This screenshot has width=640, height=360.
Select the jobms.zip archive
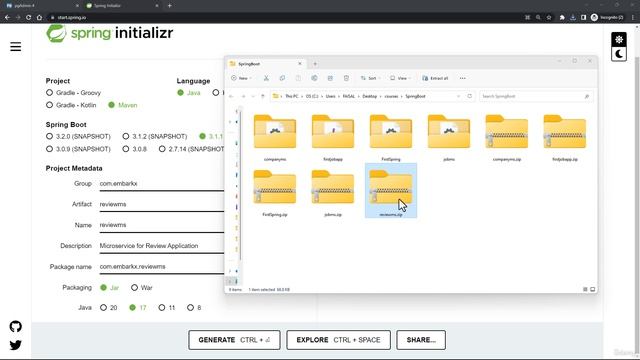333,193
